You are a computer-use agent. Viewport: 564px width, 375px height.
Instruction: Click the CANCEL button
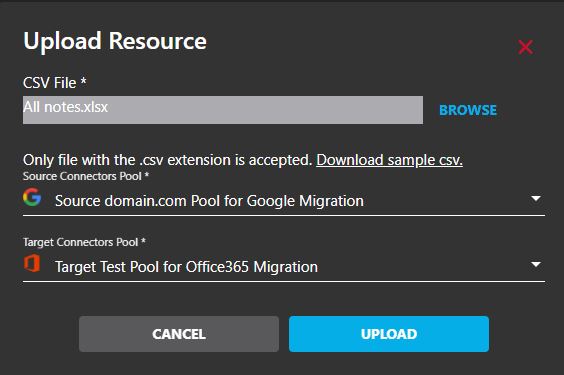pos(179,334)
